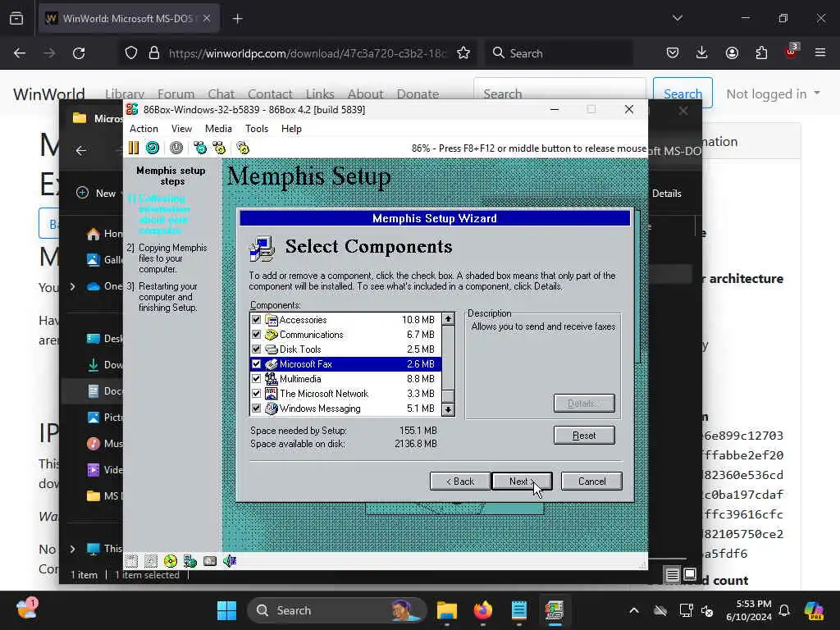Click the 86Box hard reset icon

153,148
